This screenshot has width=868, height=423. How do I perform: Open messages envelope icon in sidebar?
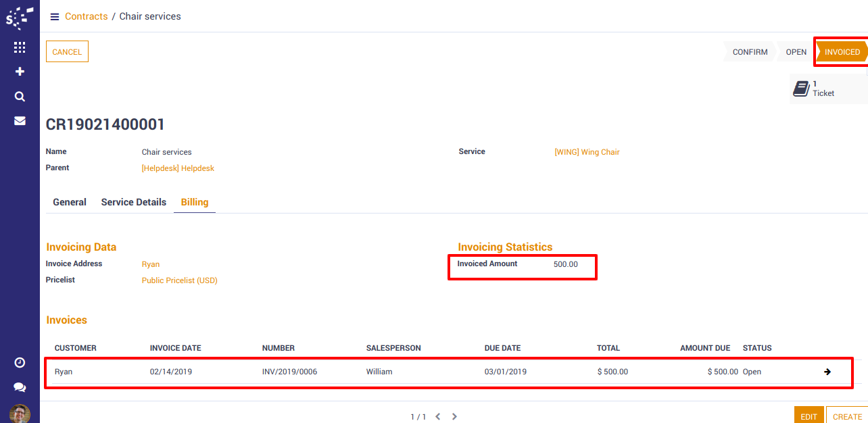point(20,121)
